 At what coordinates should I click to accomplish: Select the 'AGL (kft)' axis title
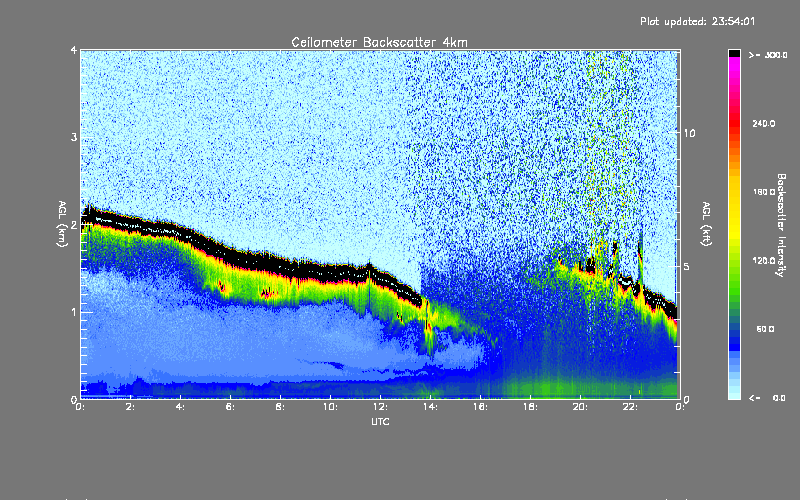pos(706,224)
